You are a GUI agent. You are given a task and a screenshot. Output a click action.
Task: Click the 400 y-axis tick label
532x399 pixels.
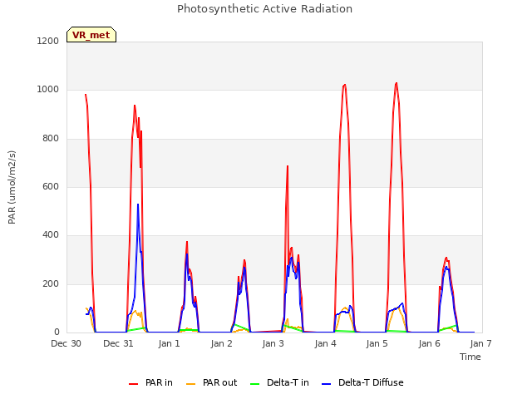[x=51, y=235]
